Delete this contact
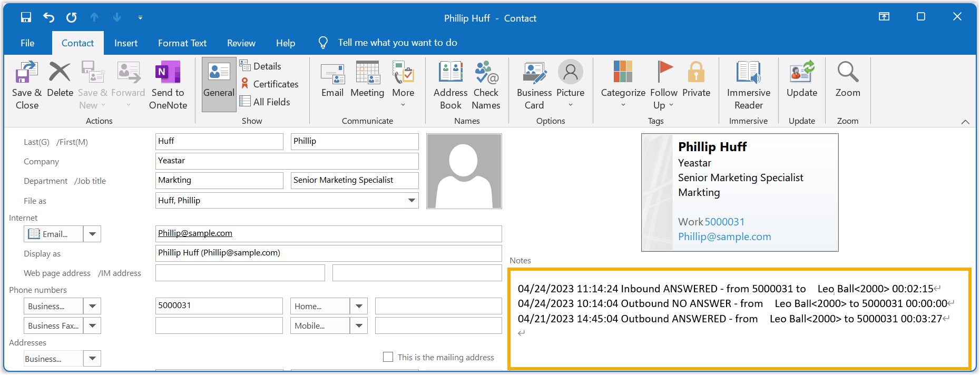980x375 pixels. point(60,79)
